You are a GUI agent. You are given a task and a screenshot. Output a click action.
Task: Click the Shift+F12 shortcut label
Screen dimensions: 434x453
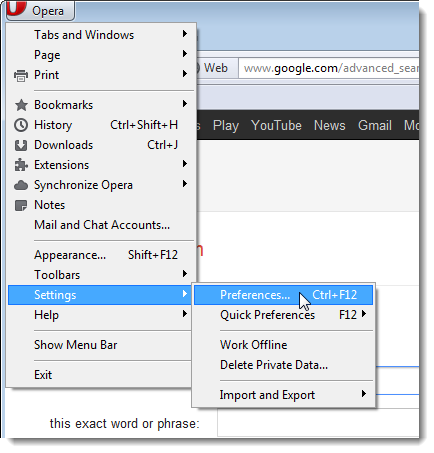click(153, 255)
